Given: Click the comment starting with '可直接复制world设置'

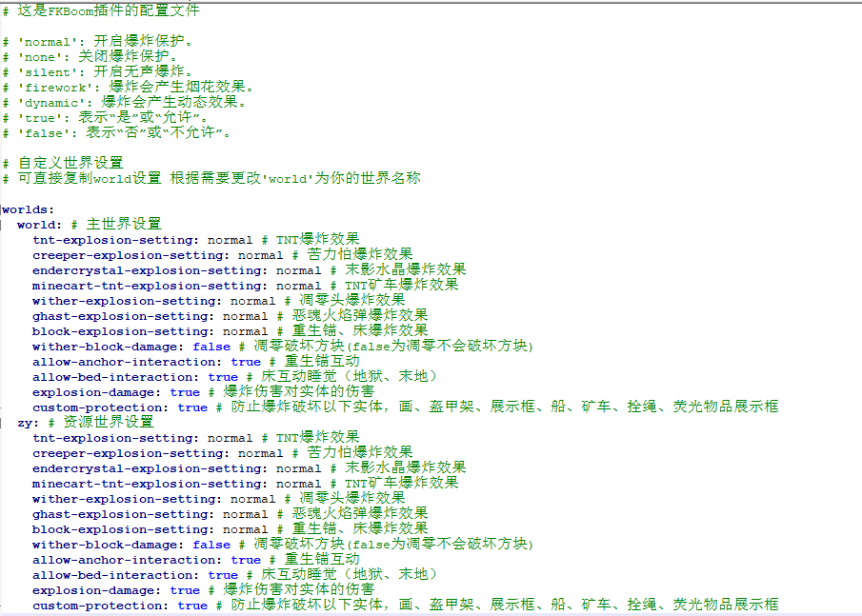Looking at the screenshot, I should tap(211, 179).
